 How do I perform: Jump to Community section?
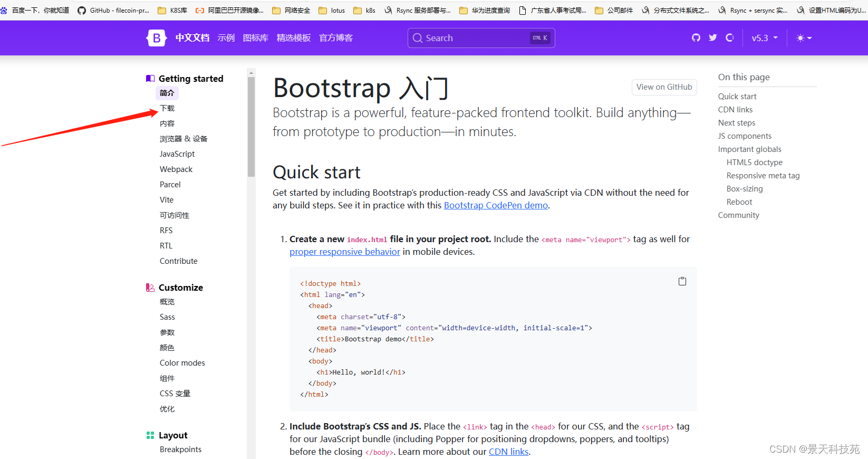[x=739, y=215]
